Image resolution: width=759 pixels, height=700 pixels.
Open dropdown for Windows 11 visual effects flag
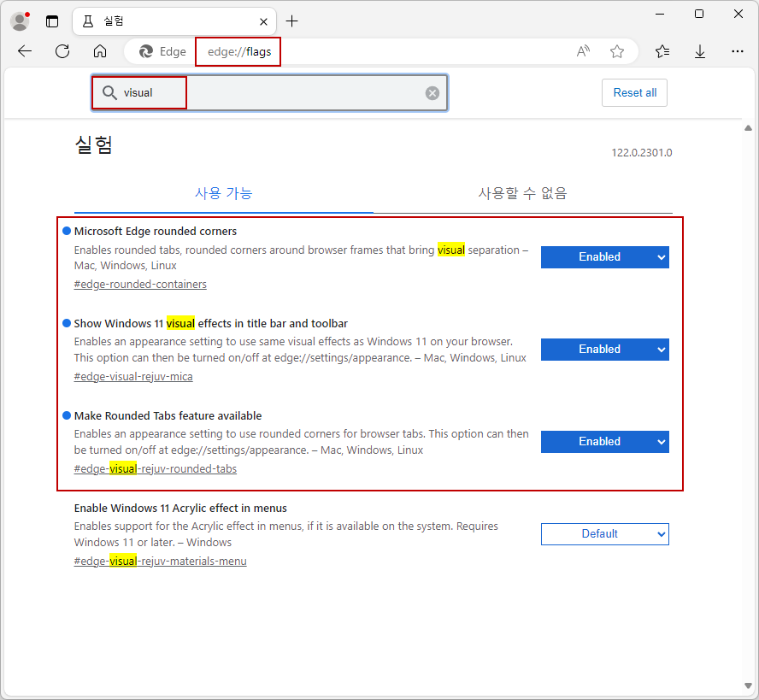coord(605,350)
